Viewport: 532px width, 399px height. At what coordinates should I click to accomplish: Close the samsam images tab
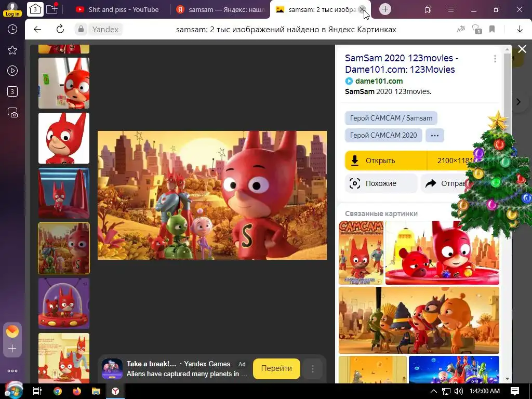click(362, 9)
